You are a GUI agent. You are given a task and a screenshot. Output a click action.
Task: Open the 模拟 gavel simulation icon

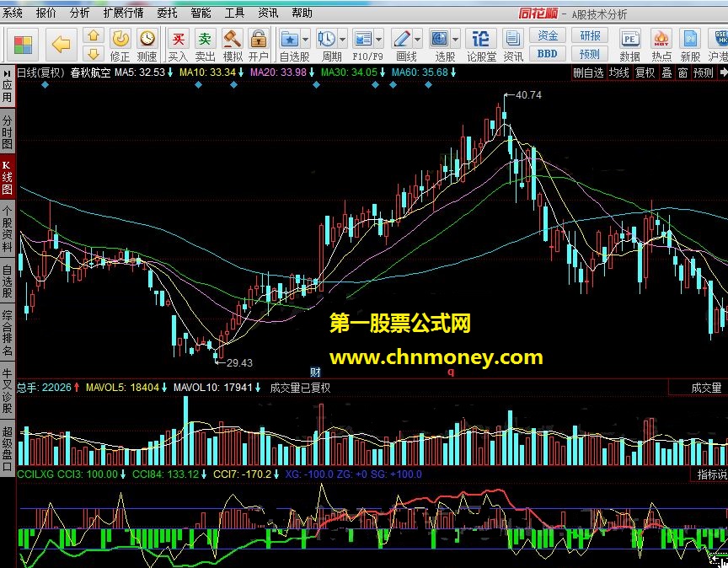pos(232,39)
